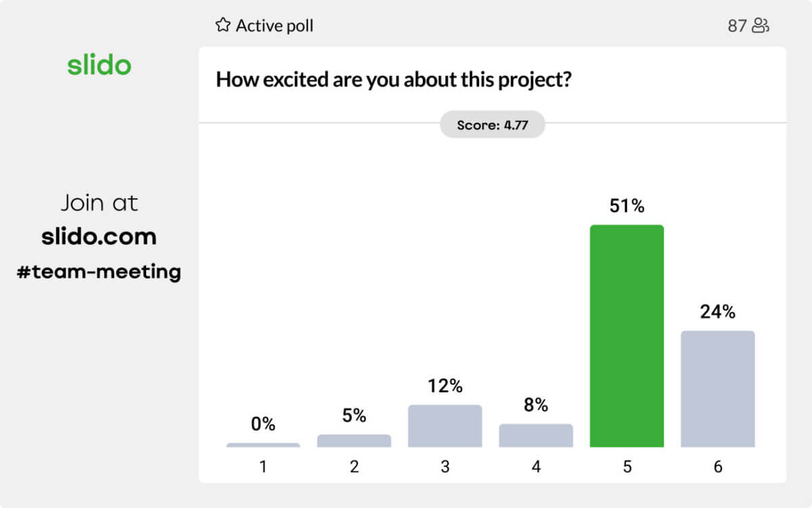Screen dimensions: 812x508
Task: Click the 24% label above bar
Action: click(x=717, y=312)
